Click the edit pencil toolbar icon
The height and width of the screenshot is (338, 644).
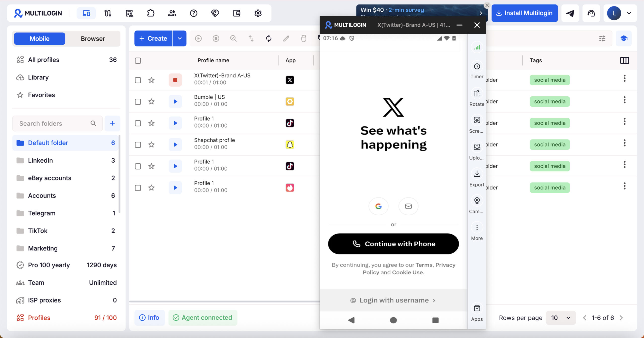pos(286,39)
